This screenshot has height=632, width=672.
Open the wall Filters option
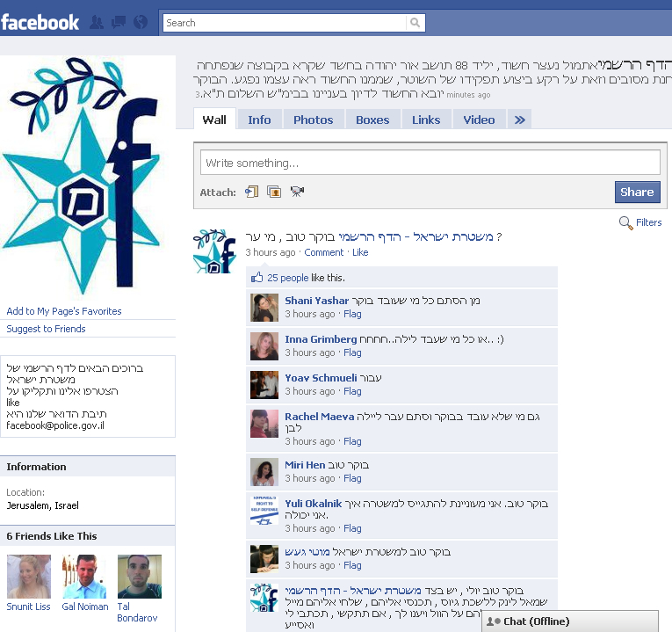(x=640, y=222)
